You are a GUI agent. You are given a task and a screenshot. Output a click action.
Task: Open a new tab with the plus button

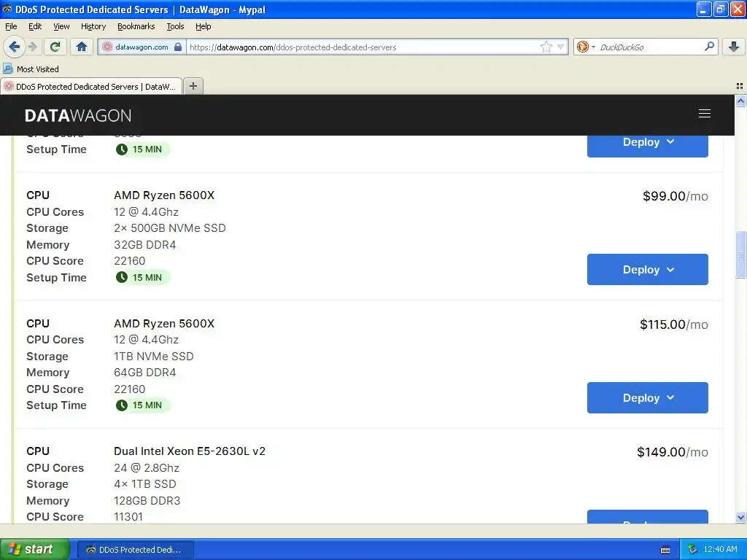click(193, 86)
